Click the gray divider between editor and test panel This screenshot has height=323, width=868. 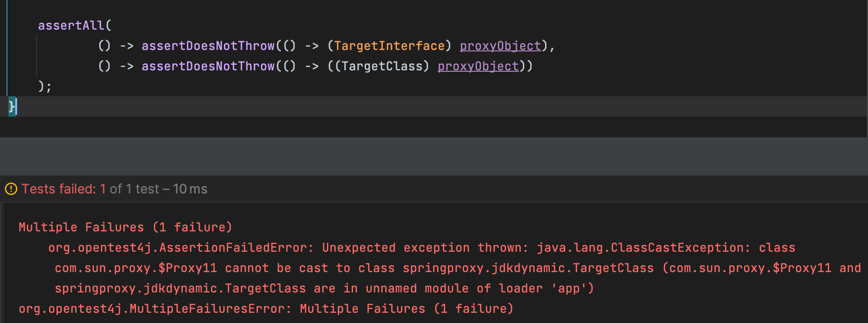tap(434, 156)
